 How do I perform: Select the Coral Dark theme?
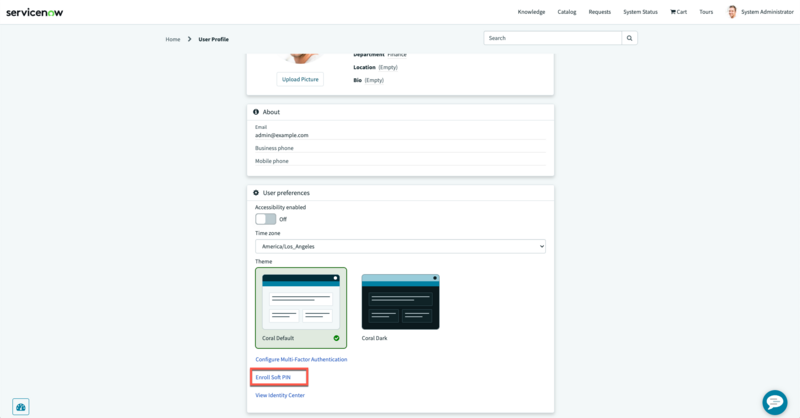(x=401, y=308)
